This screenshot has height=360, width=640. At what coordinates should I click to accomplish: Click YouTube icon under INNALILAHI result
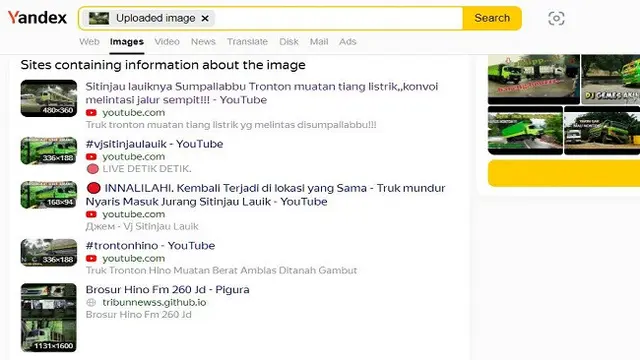pos(91,214)
